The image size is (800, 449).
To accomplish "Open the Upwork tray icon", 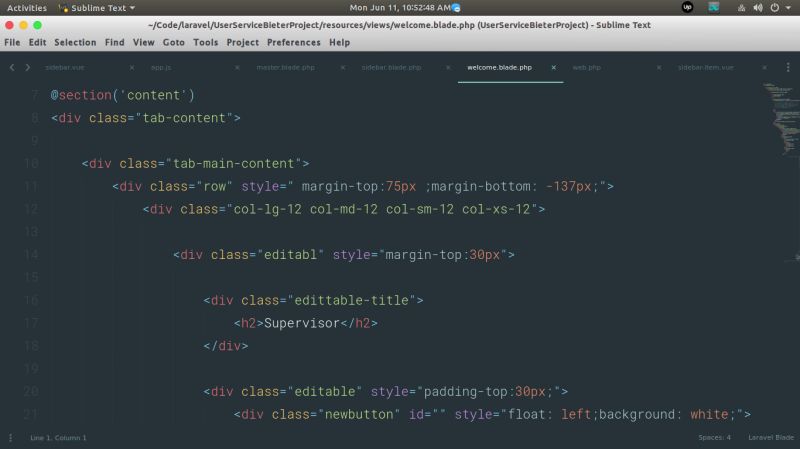I will (687, 7).
